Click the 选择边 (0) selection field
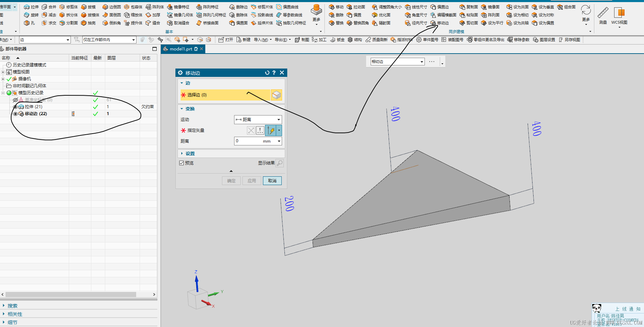644x327 pixels. coord(225,95)
